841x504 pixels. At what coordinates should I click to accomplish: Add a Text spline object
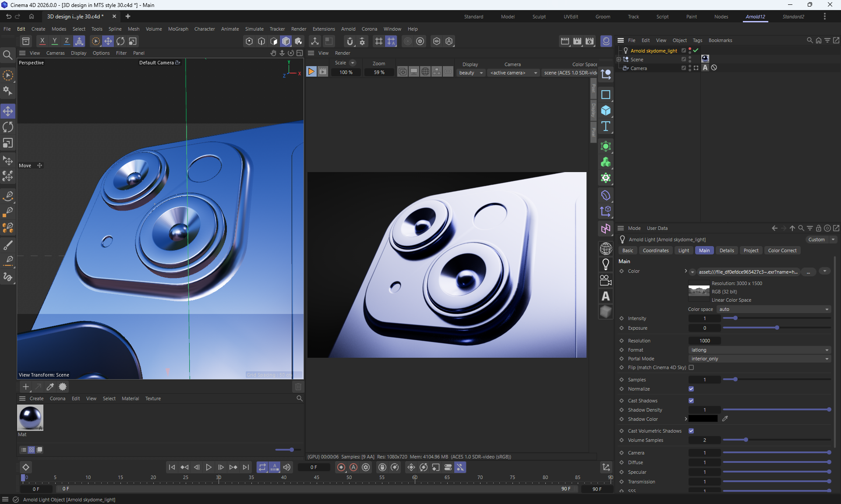click(x=605, y=127)
